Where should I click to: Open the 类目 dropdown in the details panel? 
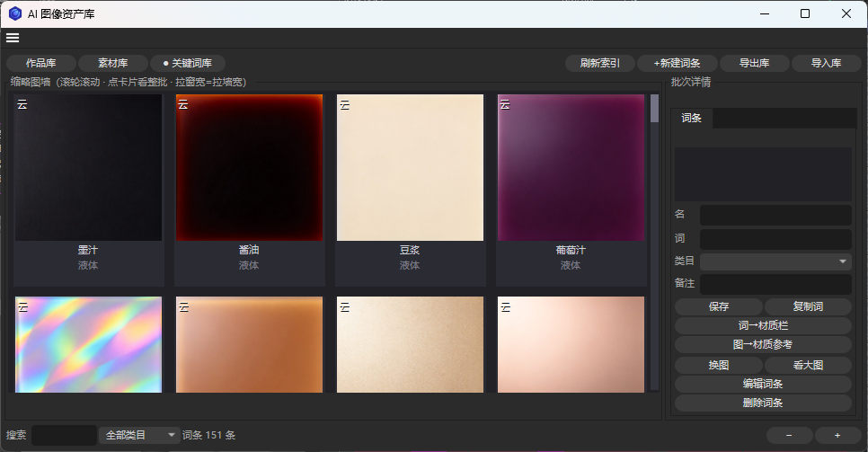coord(775,261)
